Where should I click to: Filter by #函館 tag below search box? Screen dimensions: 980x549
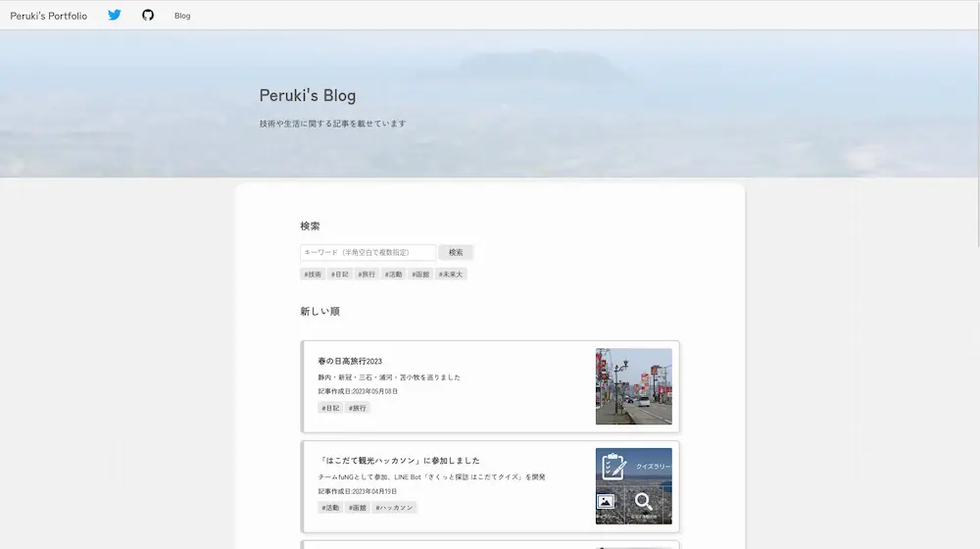pos(420,274)
